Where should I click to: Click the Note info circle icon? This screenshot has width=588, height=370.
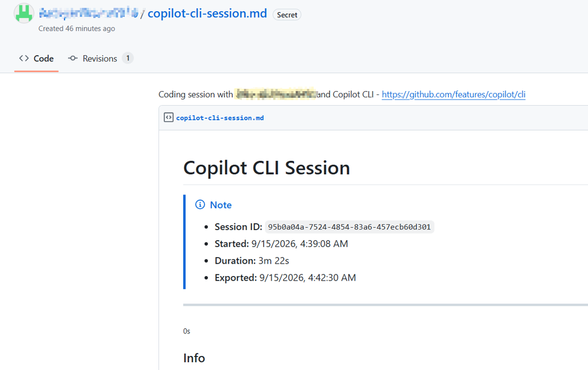point(200,205)
